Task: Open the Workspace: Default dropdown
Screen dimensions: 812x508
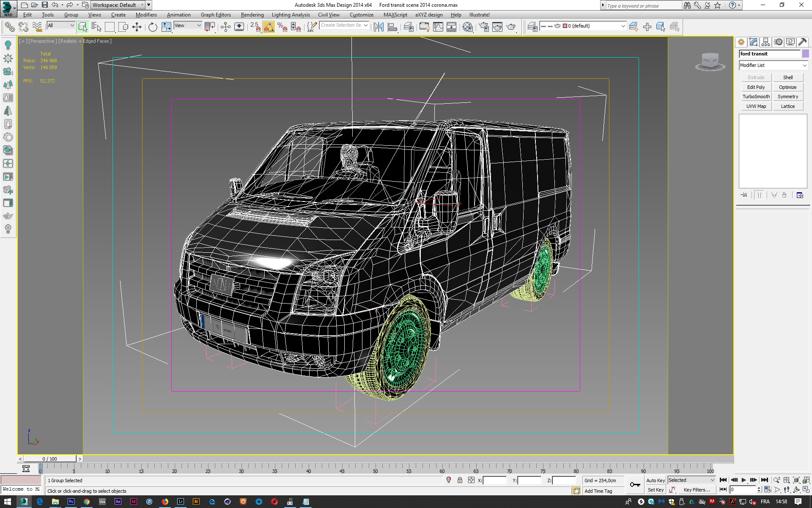Action: coord(118,5)
